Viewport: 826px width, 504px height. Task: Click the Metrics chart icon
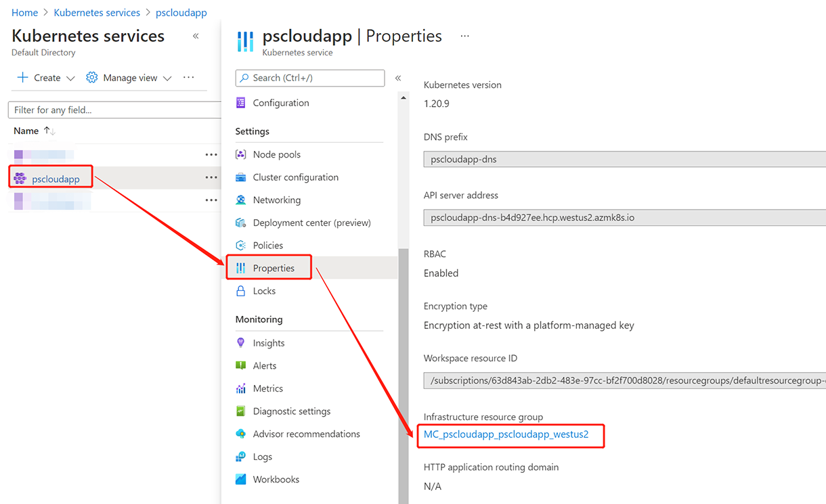point(240,388)
